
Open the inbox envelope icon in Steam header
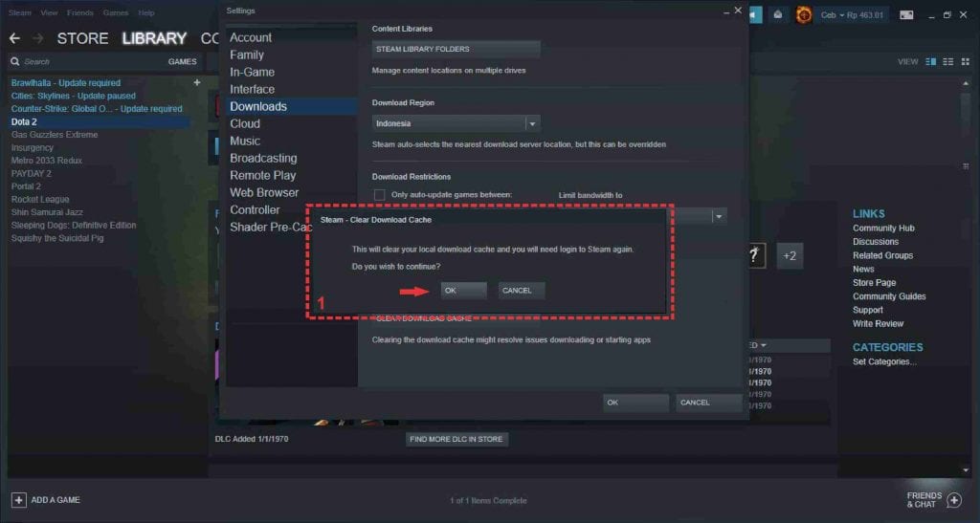pyautogui.click(x=777, y=14)
